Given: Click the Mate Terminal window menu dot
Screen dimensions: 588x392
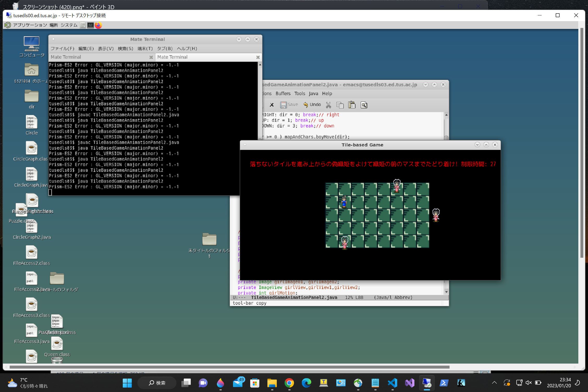Looking at the screenshot, I should point(53,39).
